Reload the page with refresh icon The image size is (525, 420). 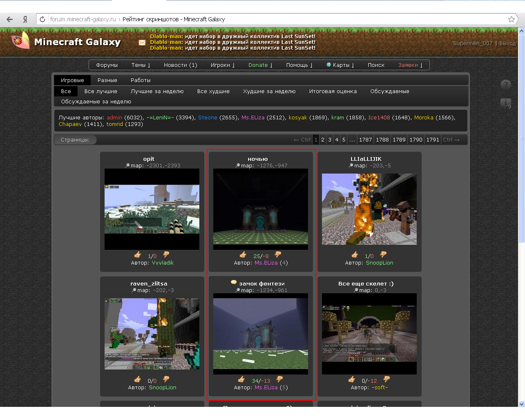42,19
